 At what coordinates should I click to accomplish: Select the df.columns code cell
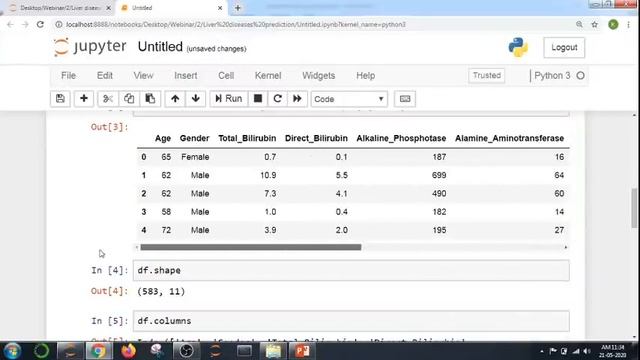351,321
